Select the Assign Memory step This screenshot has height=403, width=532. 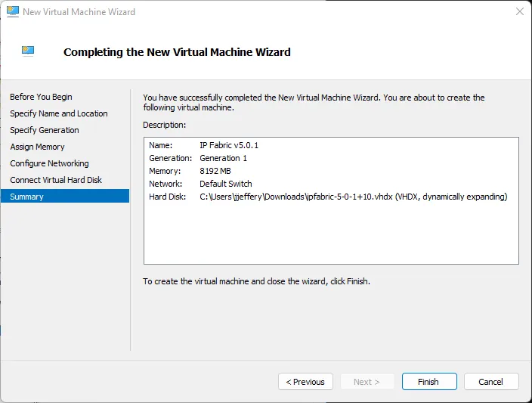coord(37,147)
